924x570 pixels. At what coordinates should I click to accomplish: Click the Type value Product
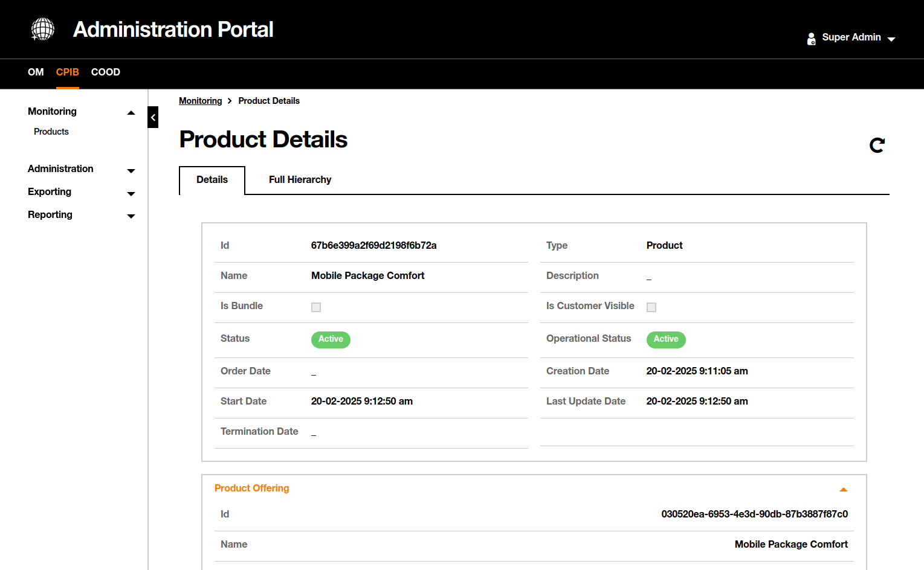tap(665, 245)
